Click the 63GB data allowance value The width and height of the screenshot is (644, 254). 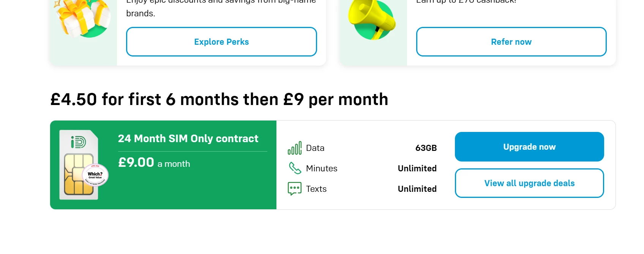click(x=426, y=148)
